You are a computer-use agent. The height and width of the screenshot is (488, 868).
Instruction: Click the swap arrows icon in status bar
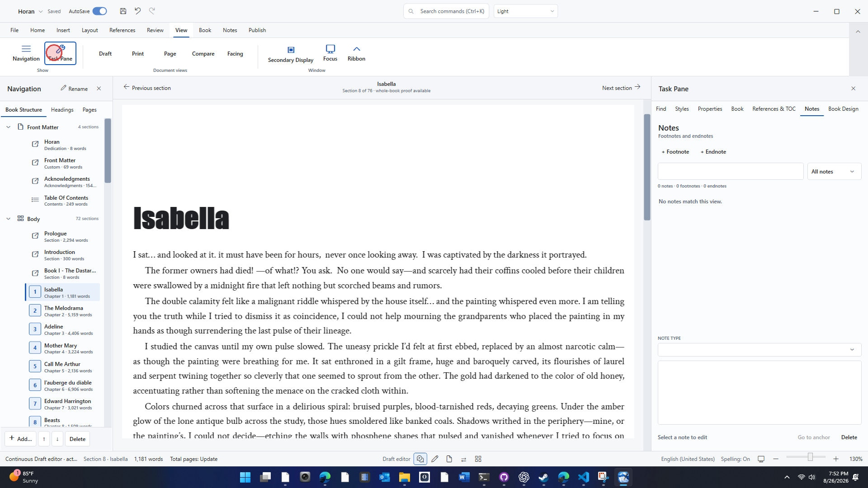[463, 459]
